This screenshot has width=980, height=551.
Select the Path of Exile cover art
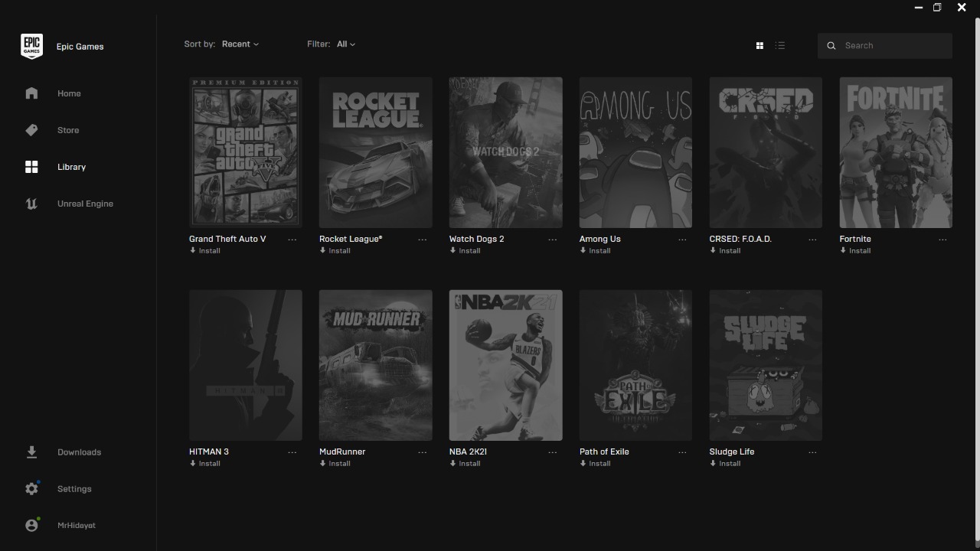[635, 365]
